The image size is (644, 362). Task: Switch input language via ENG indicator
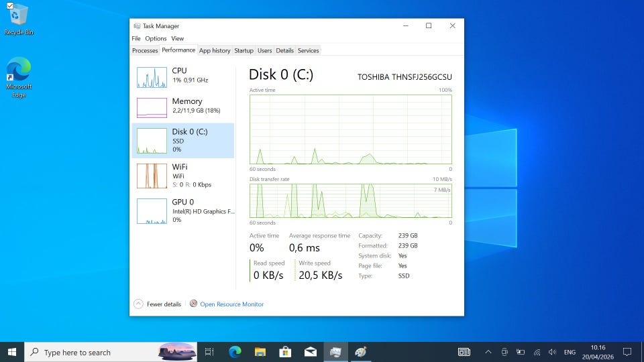point(570,352)
